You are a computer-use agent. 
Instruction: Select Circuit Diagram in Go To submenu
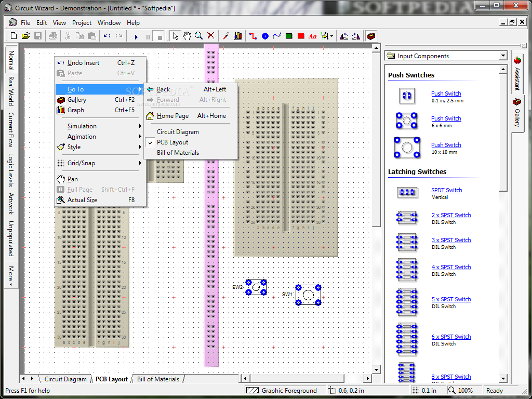click(191, 132)
